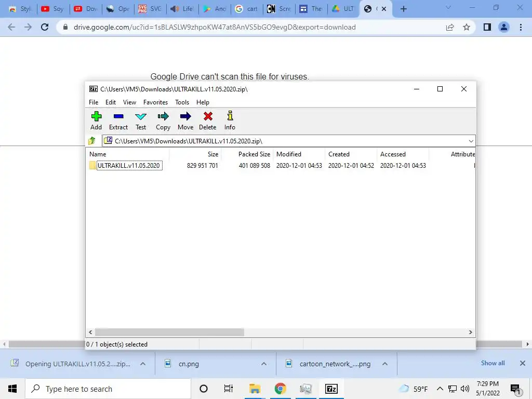
Task: Switch to the YouTube Soy tab
Action: (53, 9)
